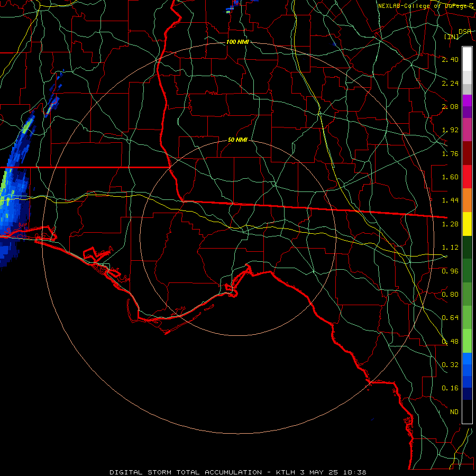Pick the light green swatch beside 0.48
476x476 pixels.
(x=467, y=341)
